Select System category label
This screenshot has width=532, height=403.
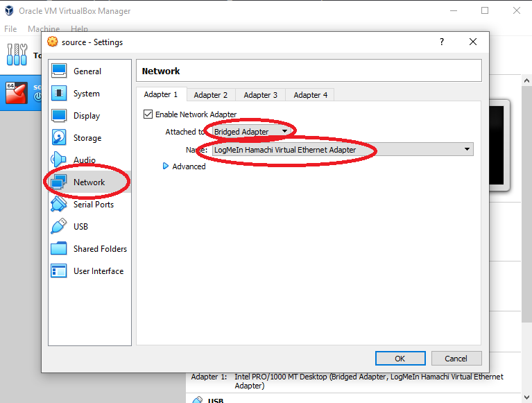pos(87,94)
